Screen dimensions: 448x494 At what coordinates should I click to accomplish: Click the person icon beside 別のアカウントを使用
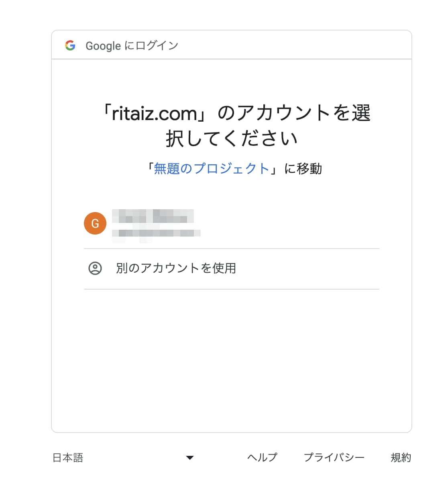(95, 268)
